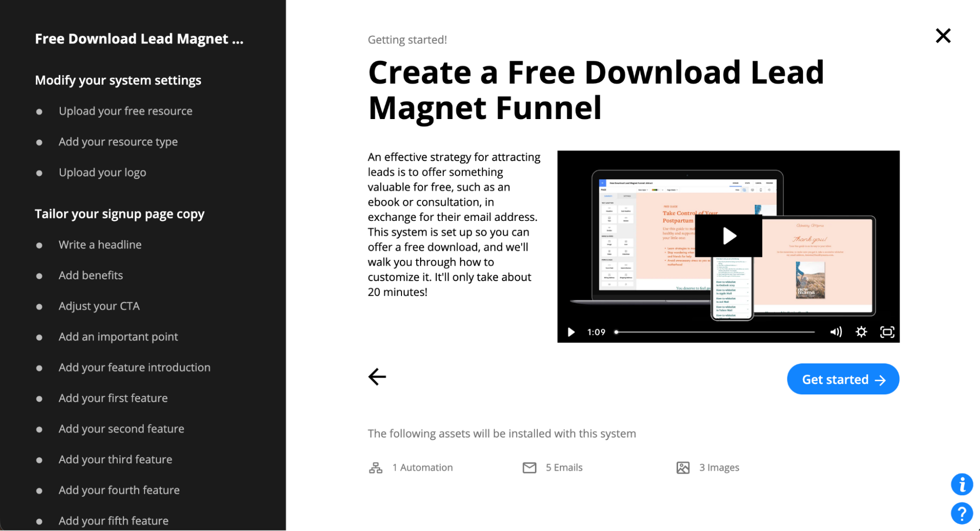Click the video duration '1:09' text
The image size is (980, 531).
point(596,332)
